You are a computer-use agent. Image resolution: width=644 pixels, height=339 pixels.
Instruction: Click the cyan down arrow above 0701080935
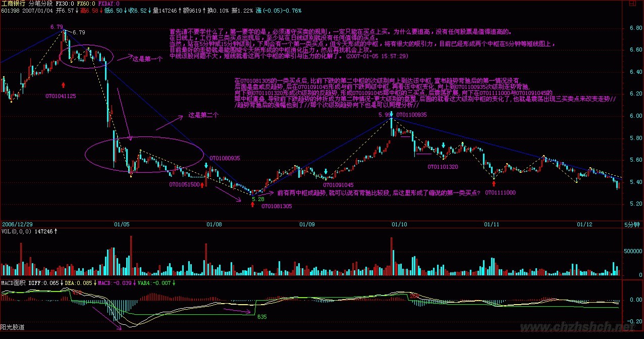[206, 166]
